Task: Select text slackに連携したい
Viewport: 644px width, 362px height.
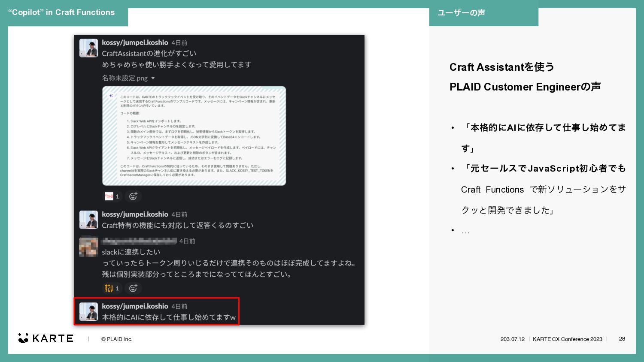Action: (131, 252)
